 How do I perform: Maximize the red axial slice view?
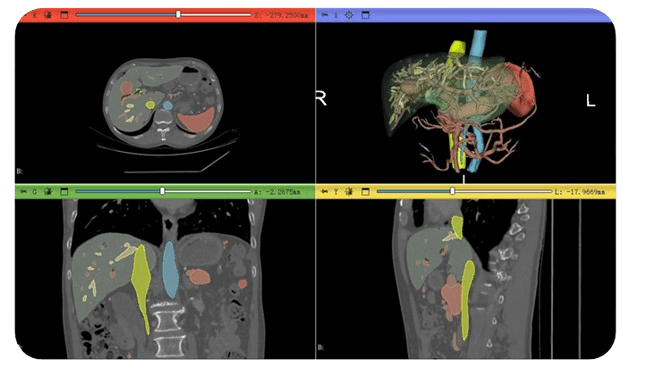64,15
